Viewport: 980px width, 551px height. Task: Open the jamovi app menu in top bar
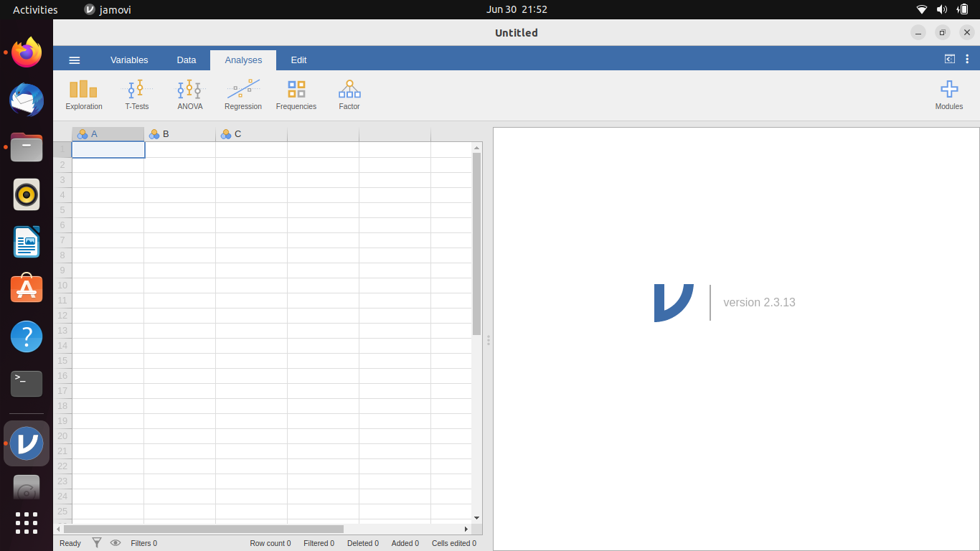pos(108,9)
